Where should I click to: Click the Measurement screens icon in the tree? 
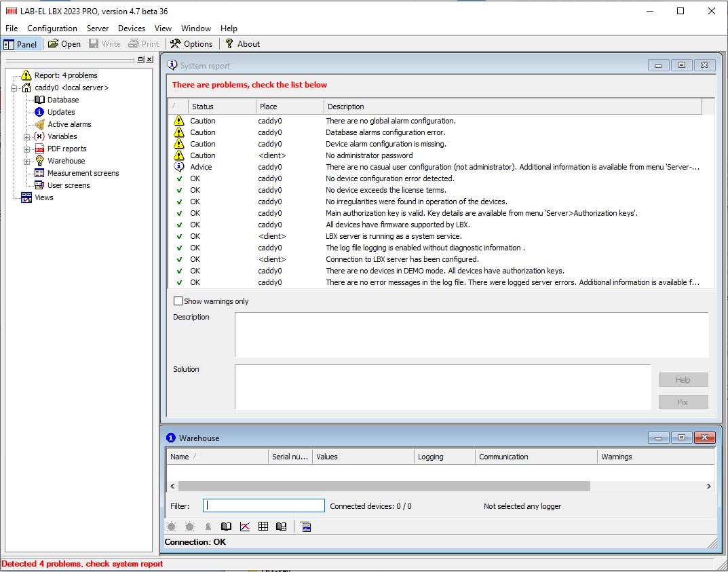pos(39,173)
